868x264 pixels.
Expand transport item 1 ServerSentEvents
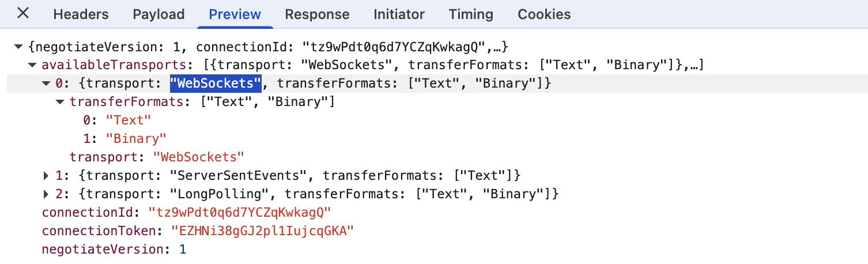[x=46, y=175]
